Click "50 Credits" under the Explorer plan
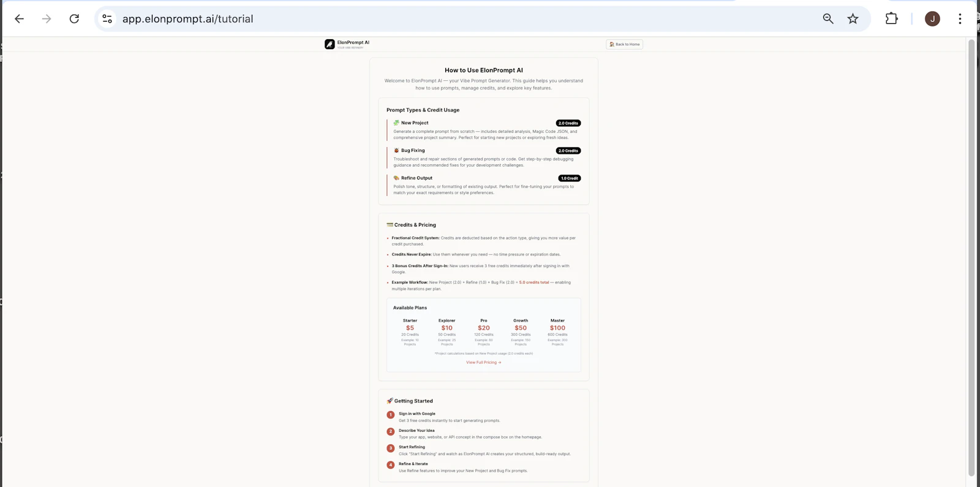The width and height of the screenshot is (980, 487). [x=447, y=334]
